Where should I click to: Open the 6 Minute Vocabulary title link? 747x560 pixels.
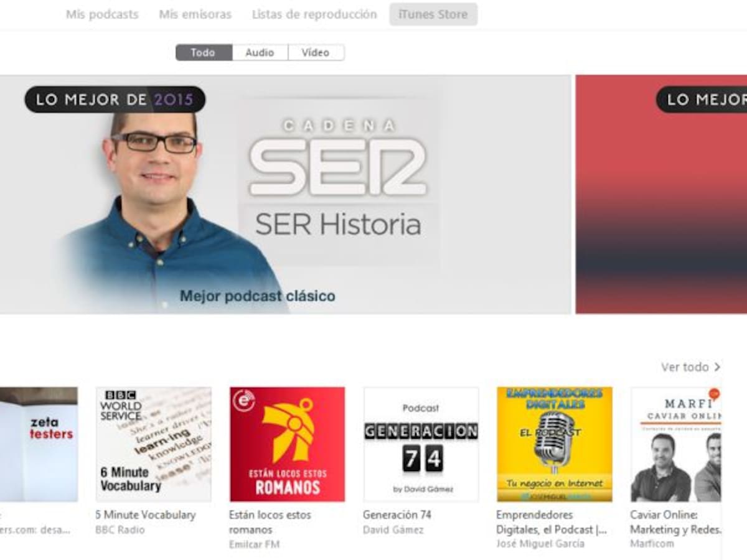coord(146,515)
